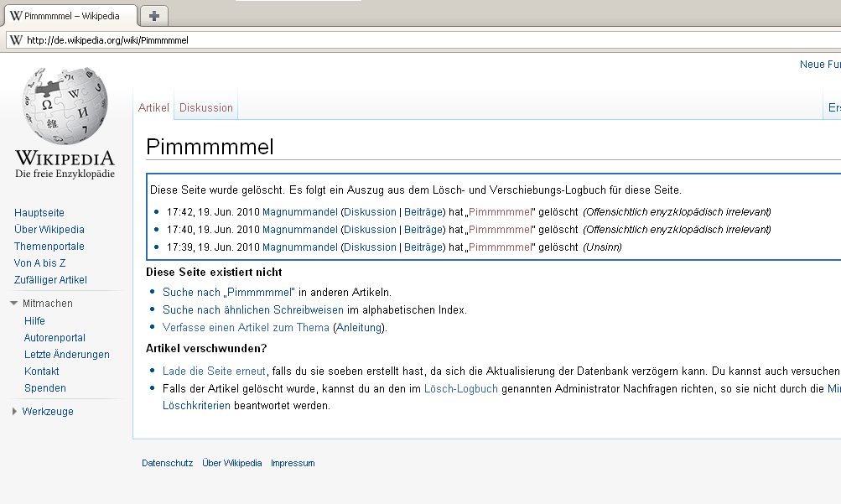Open Magnummandel user link in 17:42 entry
Image resolution: width=841 pixels, height=504 pixels.
[300, 212]
